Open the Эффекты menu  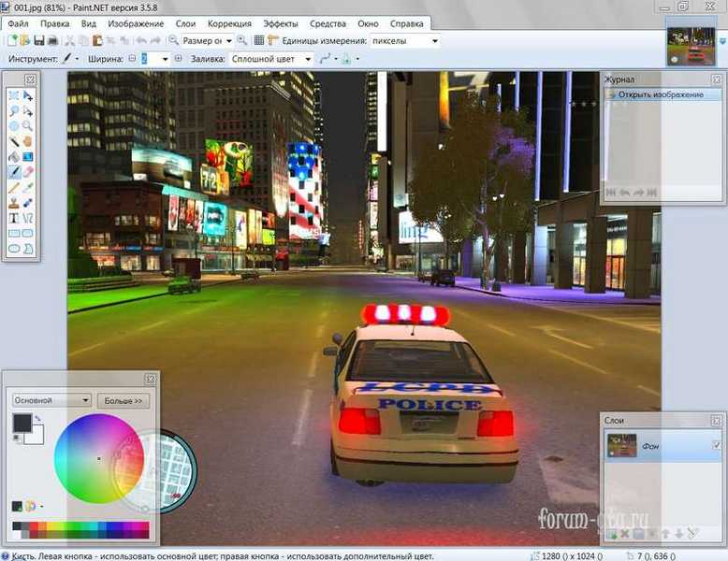pos(281,23)
